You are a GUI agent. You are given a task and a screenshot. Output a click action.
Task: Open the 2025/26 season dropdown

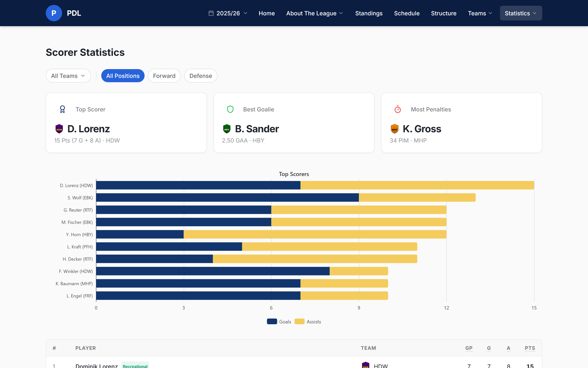click(228, 13)
